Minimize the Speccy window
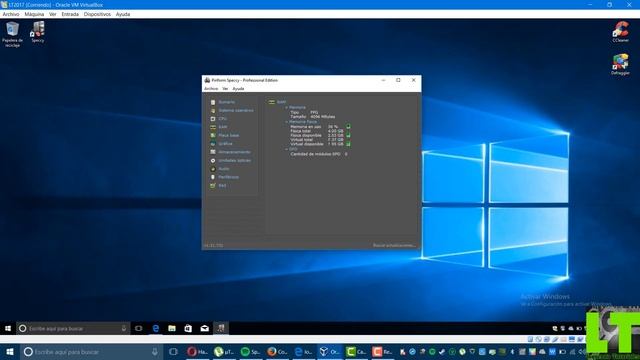The width and height of the screenshot is (640, 360). [x=383, y=80]
